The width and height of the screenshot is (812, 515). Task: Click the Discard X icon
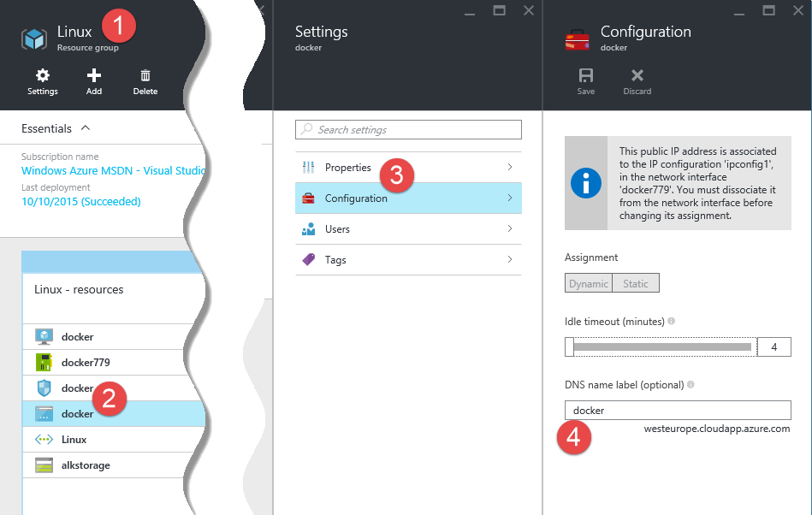(637, 75)
